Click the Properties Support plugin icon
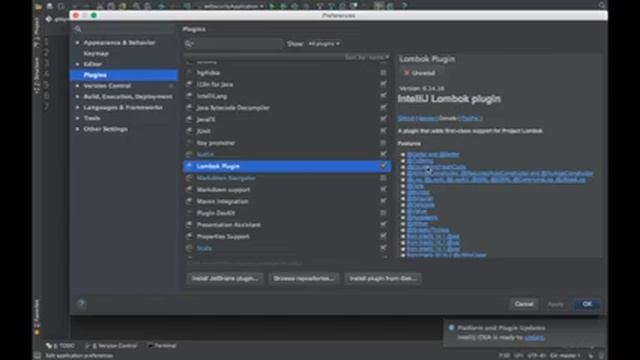Screen dimensions: 640x360 tap(189, 236)
